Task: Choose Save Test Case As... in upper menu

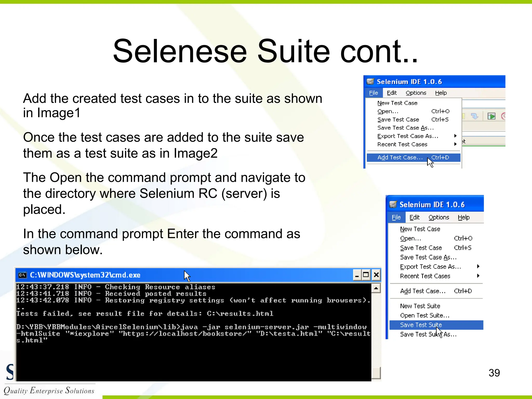Action: [414, 128]
